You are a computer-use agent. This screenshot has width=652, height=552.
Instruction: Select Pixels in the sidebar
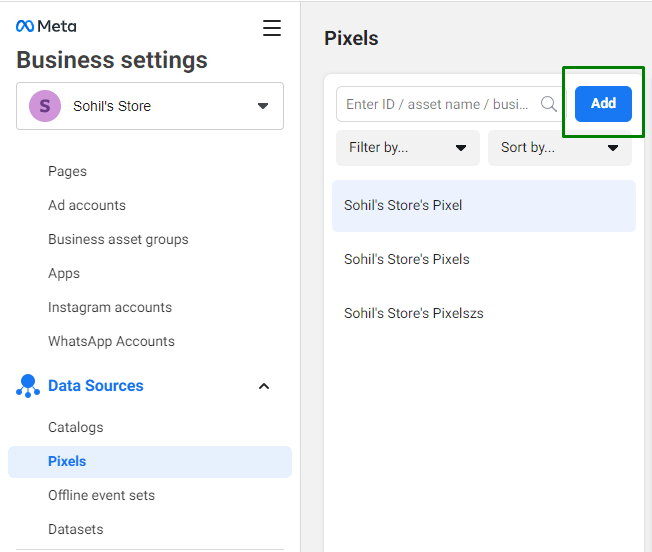pos(150,461)
